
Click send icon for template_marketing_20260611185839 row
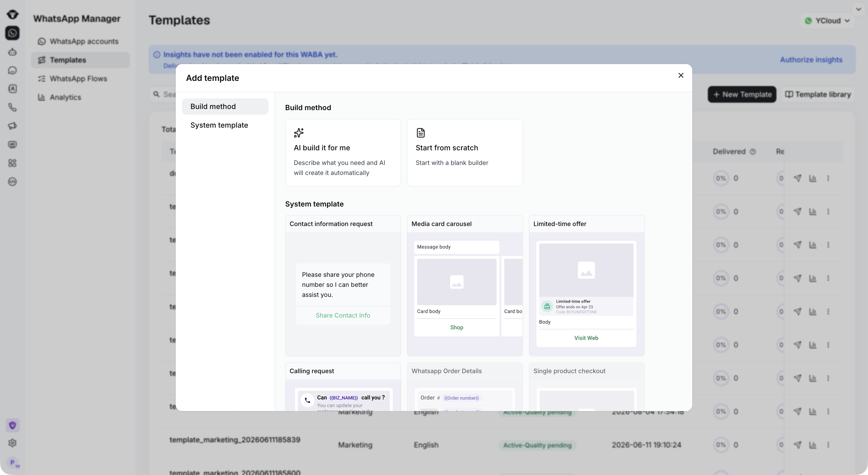tap(797, 445)
